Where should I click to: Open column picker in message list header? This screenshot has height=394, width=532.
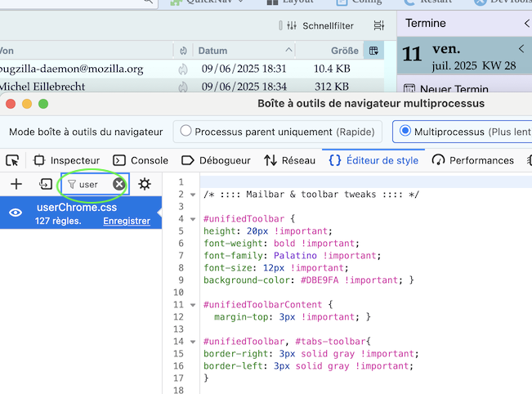click(373, 51)
